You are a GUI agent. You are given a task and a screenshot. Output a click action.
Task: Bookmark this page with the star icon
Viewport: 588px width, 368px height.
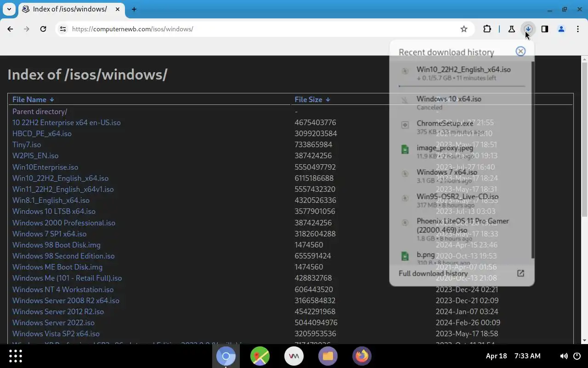(464, 29)
